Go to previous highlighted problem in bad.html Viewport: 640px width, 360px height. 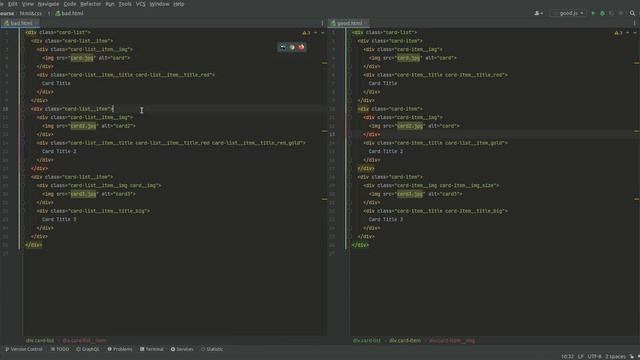point(316,33)
